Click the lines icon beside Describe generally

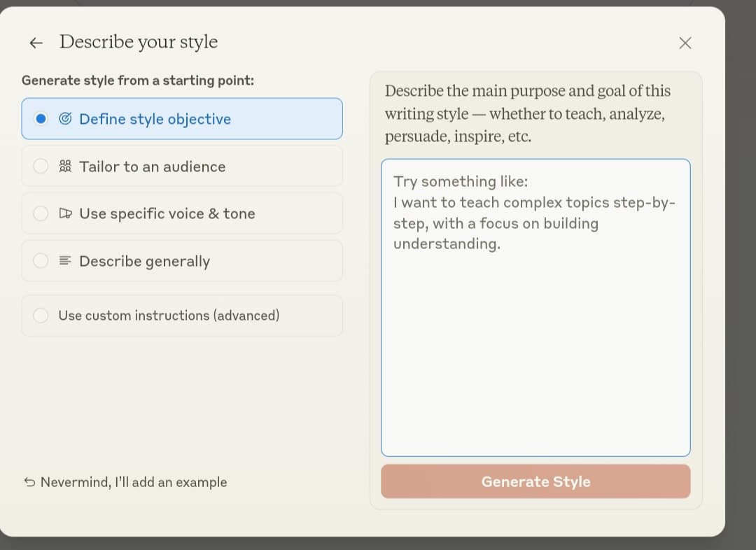click(x=65, y=261)
